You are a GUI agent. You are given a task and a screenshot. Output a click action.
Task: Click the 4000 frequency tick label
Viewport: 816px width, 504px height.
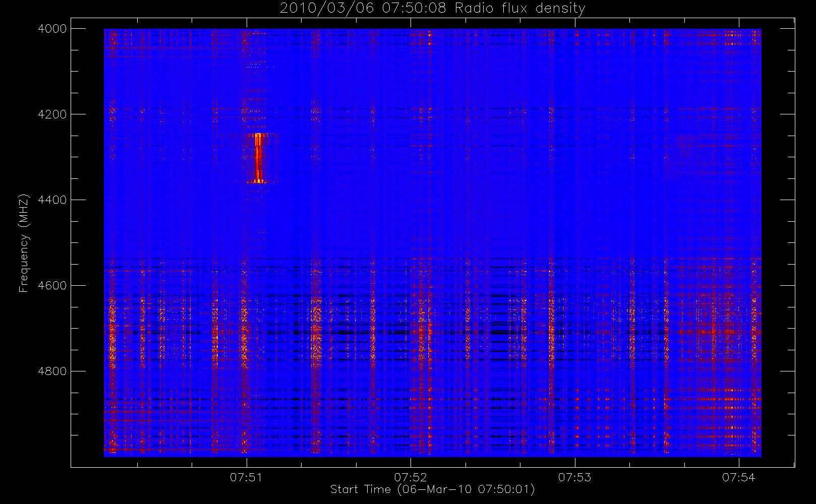pos(52,29)
